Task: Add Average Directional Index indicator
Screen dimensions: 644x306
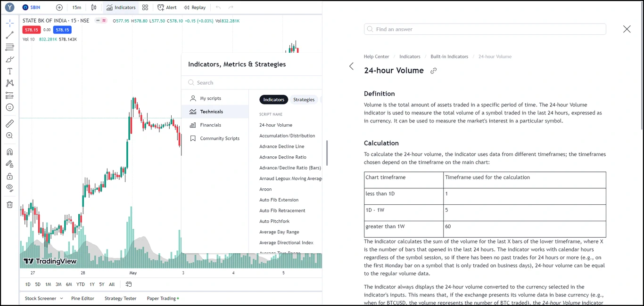Action: pos(285,242)
